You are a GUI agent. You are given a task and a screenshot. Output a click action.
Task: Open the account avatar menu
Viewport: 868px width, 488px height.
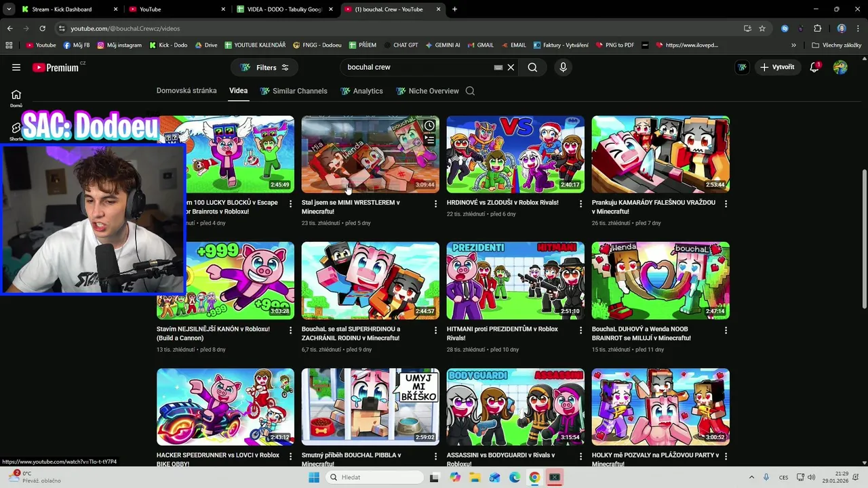tap(840, 67)
